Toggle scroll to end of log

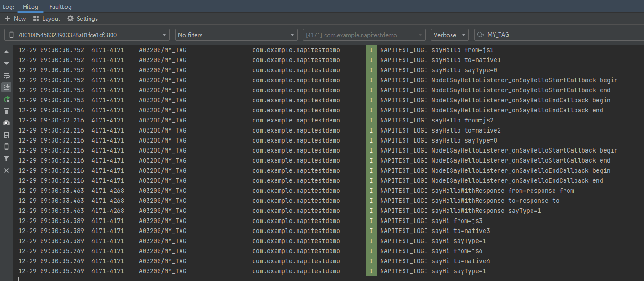(x=6, y=87)
